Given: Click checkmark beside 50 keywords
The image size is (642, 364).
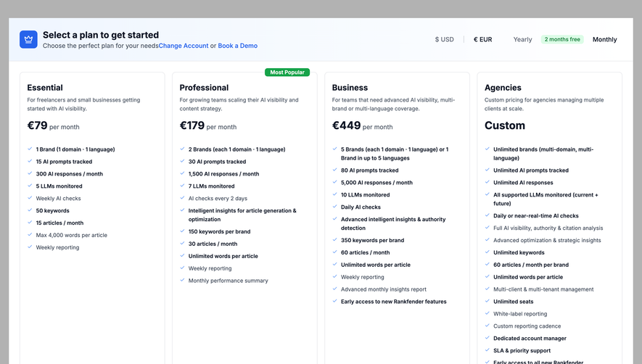Looking at the screenshot, I should [x=30, y=210].
